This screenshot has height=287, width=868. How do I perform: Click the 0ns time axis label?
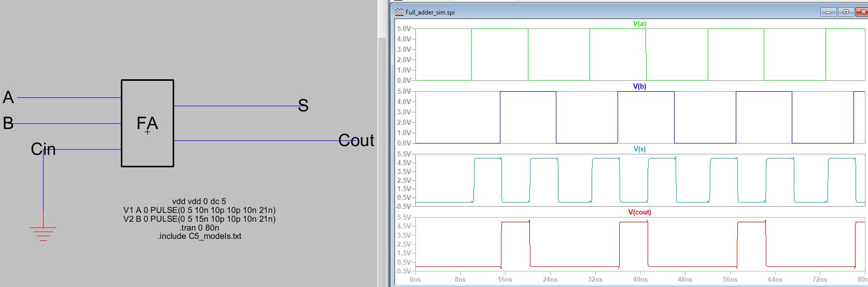point(415,279)
